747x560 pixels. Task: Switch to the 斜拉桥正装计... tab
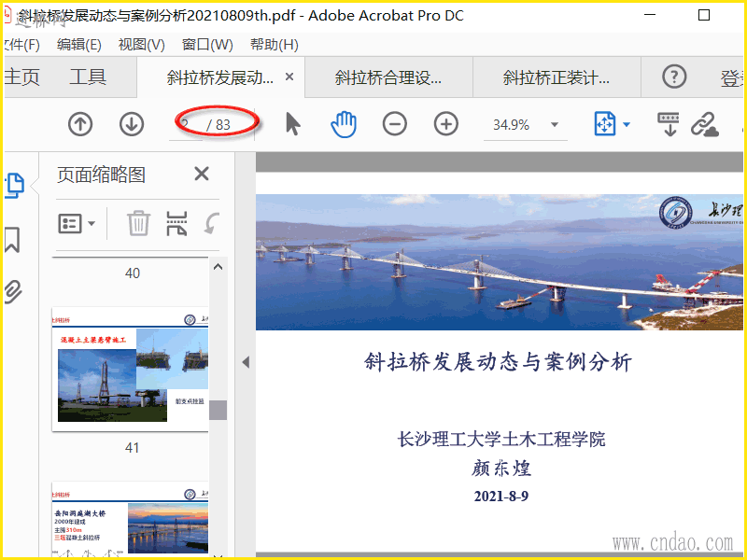[x=557, y=77]
